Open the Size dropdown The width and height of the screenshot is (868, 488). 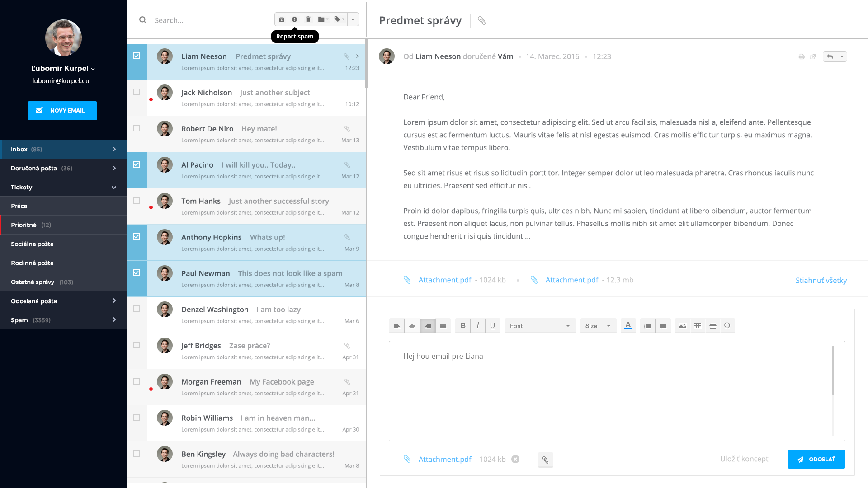coord(598,326)
